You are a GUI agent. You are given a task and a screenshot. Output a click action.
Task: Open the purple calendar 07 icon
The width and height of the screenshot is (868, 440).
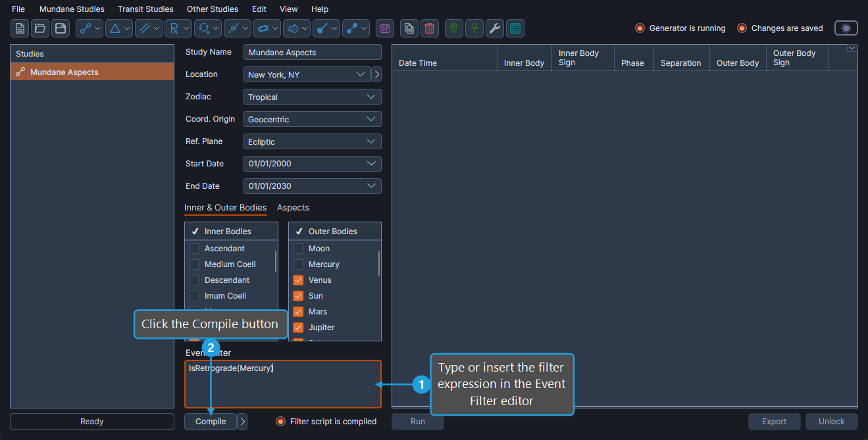[x=385, y=28]
